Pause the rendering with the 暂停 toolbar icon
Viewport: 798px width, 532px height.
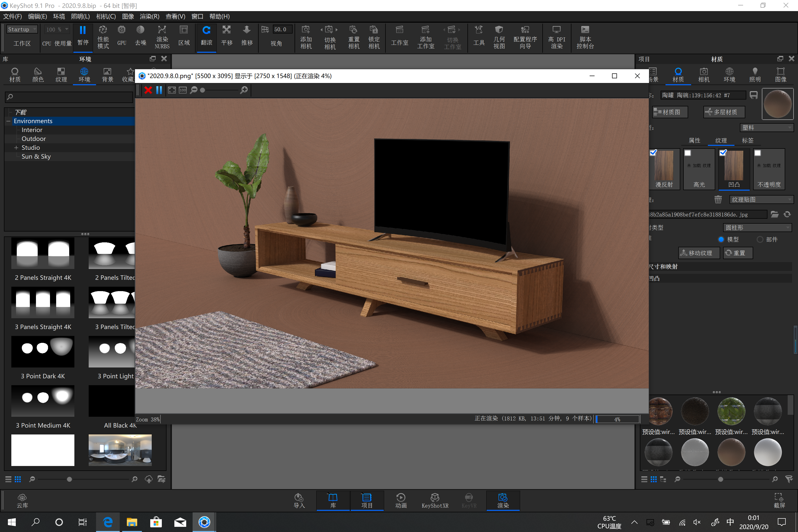[x=83, y=37]
